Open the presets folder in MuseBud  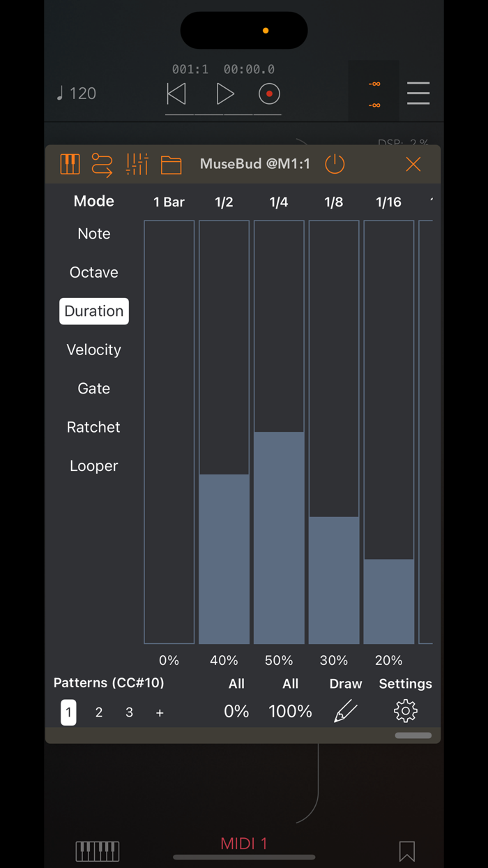tap(171, 164)
